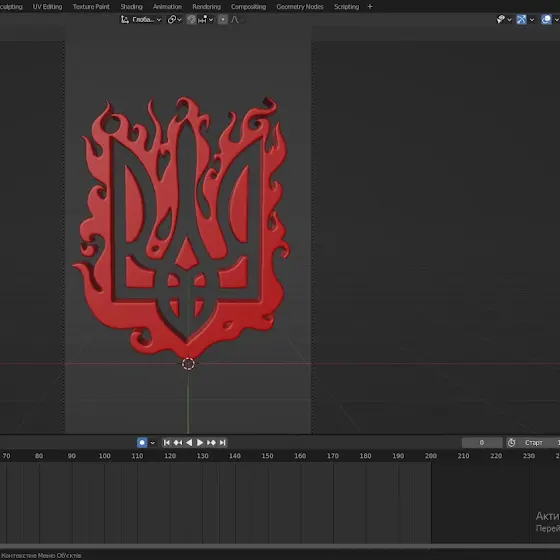Toggle the auto keying record button
Image resolution: width=560 pixels, height=560 pixels.
point(142,442)
